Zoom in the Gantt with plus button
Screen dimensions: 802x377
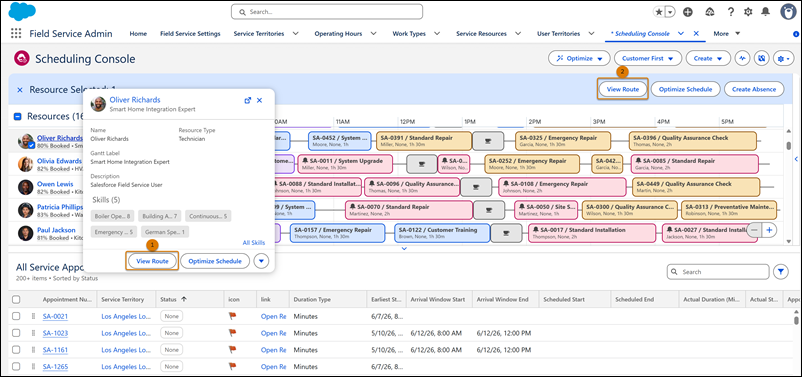(x=769, y=230)
